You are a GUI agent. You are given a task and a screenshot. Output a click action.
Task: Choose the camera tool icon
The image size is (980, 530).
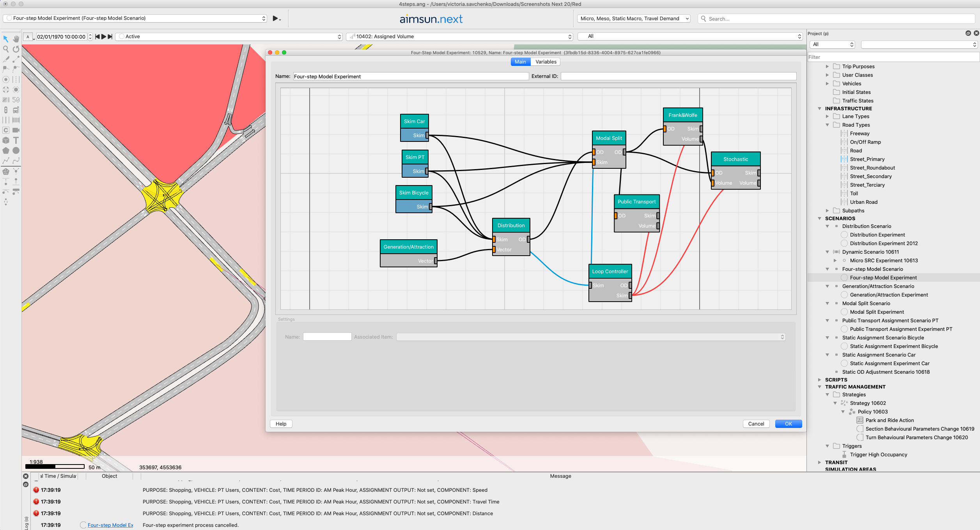pyautogui.click(x=16, y=130)
